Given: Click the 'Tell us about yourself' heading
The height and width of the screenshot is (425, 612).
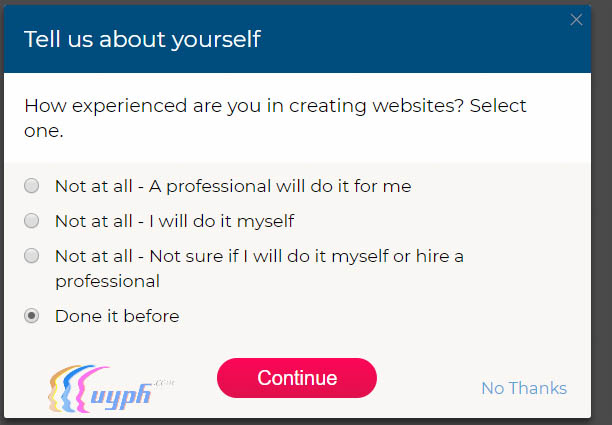Looking at the screenshot, I should click(142, 39).
